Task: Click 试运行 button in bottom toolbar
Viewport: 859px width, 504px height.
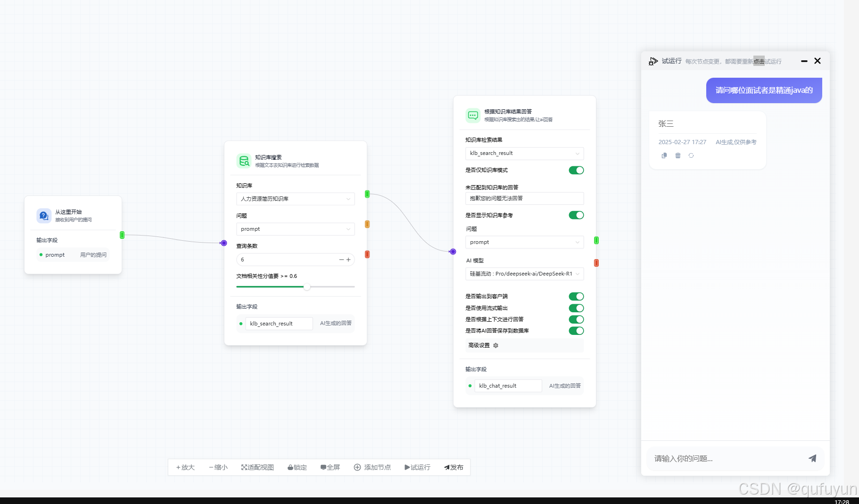Action: (417, 467)
